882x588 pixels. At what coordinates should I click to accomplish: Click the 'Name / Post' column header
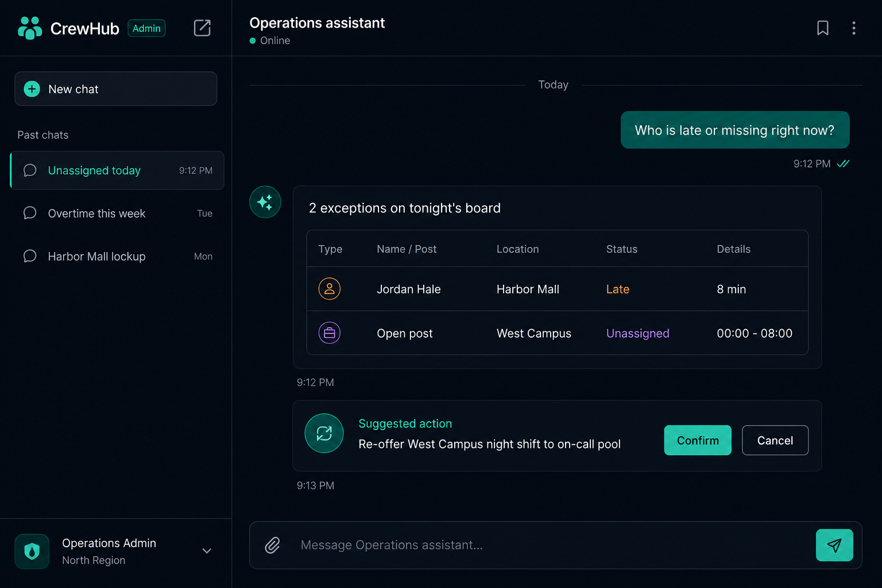(407, 249)
